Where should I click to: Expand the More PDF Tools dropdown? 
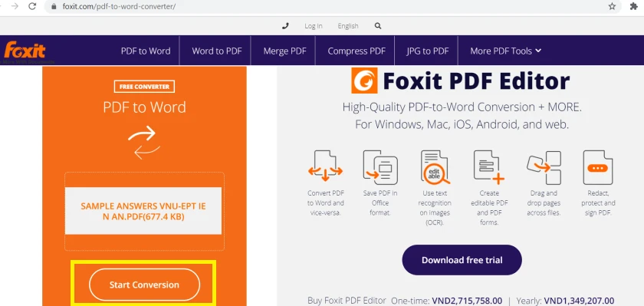tap(505, 51)
